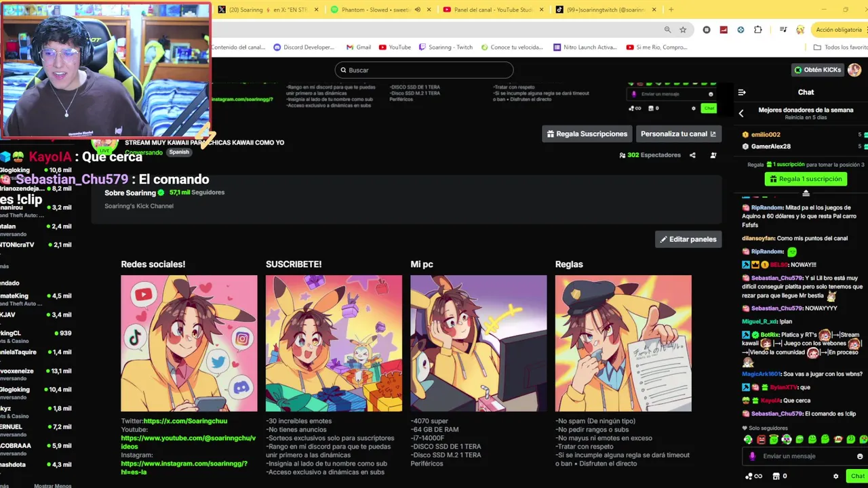
Task: Click Mostrar Menos in the sidebar
Action: coord(53,485)
